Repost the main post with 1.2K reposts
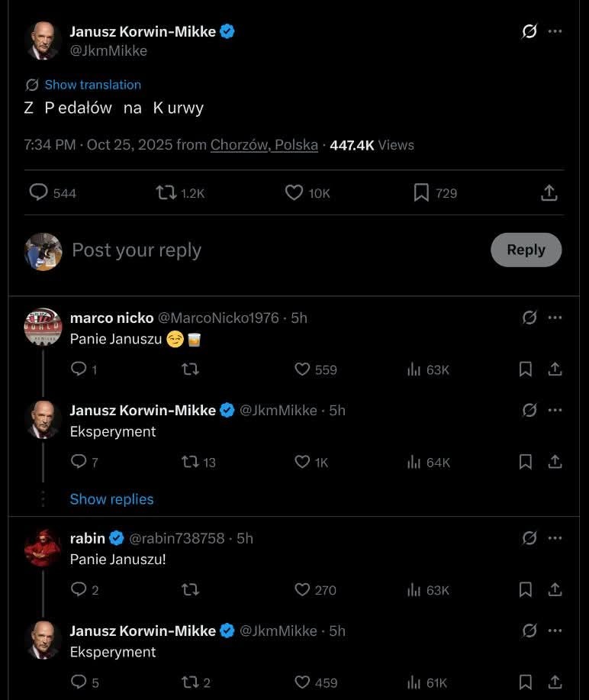The image size is (589, 700). tap(166, 193)
